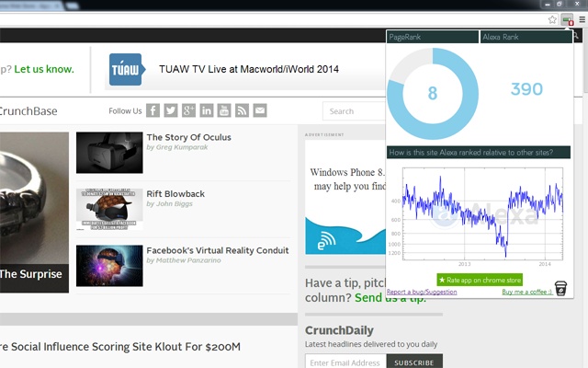
Task: Open Report a bug/Suggestion link
Action: click(422, 292)
